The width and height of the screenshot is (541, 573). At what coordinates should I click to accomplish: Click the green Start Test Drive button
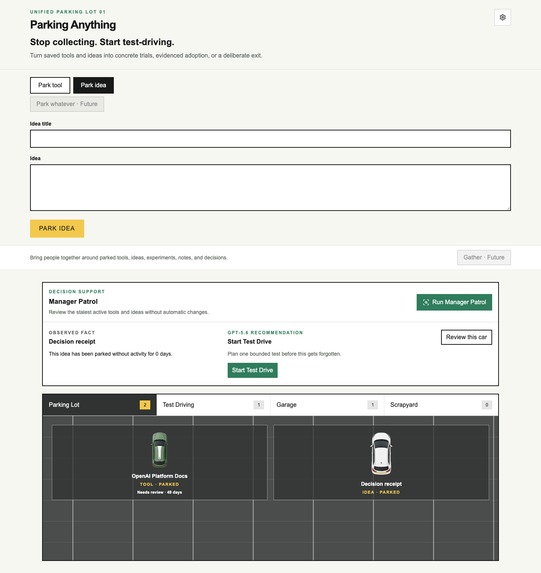pyautogui.click(x=252, y=370)
